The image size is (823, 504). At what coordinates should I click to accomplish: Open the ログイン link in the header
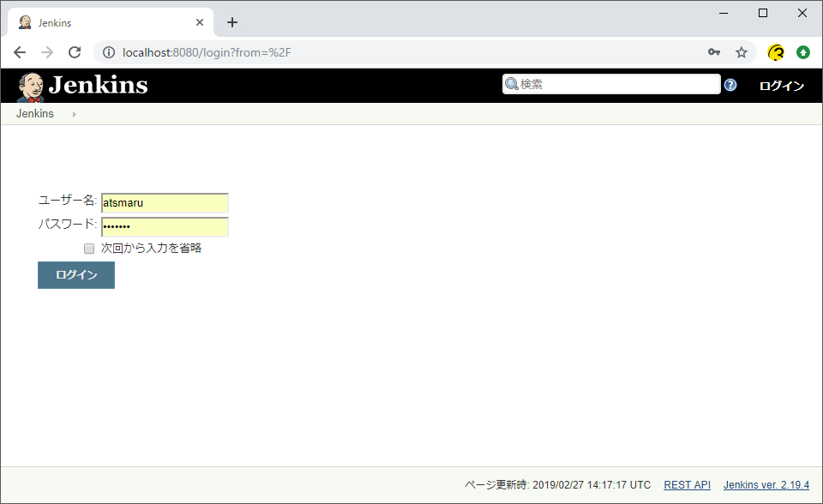coord(782,86)
